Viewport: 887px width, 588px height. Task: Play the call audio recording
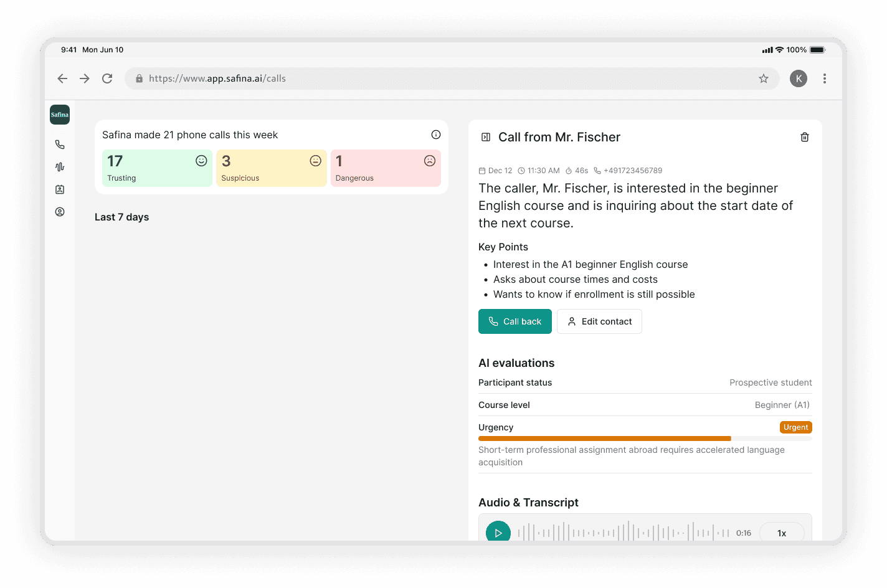(x=498, y=533)
